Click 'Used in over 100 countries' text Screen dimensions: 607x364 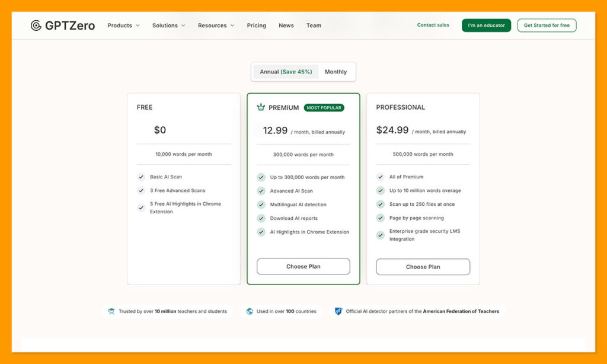pos(286,311)
